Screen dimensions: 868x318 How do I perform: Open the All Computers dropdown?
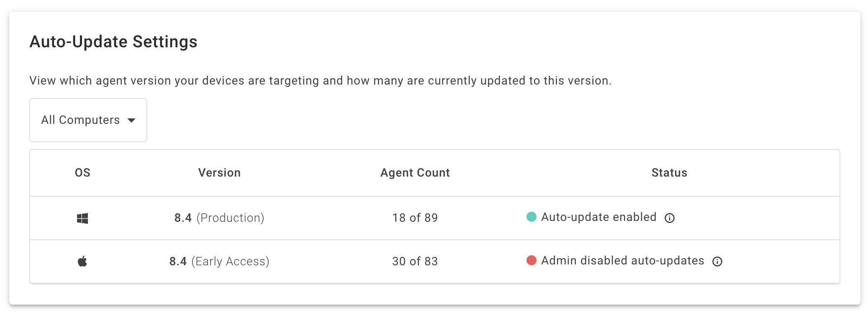[88, 120]
